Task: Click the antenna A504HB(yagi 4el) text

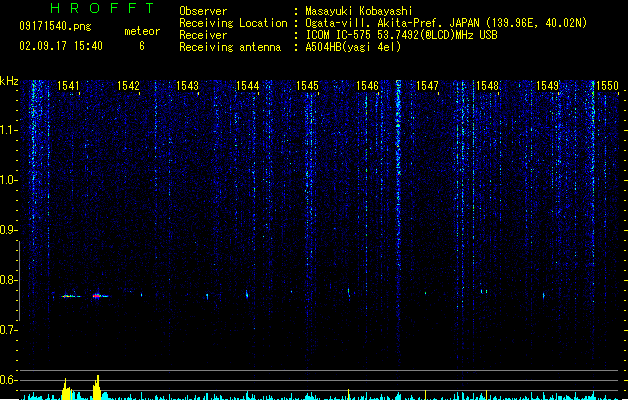Action: pos(353,47)
